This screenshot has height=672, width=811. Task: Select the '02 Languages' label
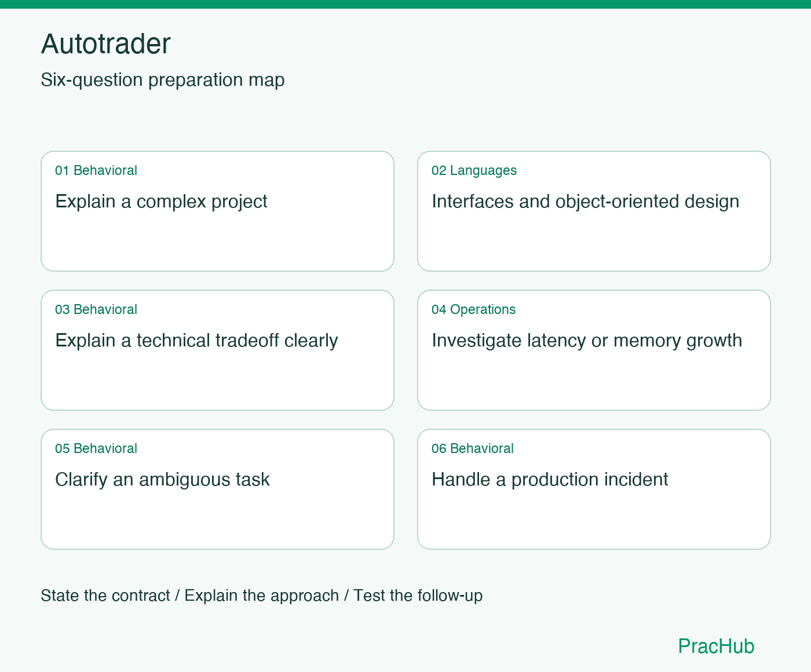tap(474, 170)
